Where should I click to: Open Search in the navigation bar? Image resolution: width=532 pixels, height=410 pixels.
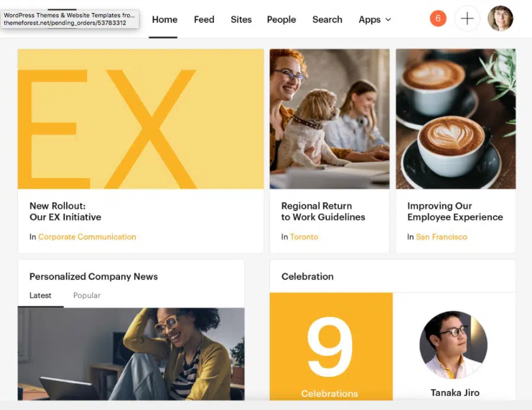coord(327,19)
